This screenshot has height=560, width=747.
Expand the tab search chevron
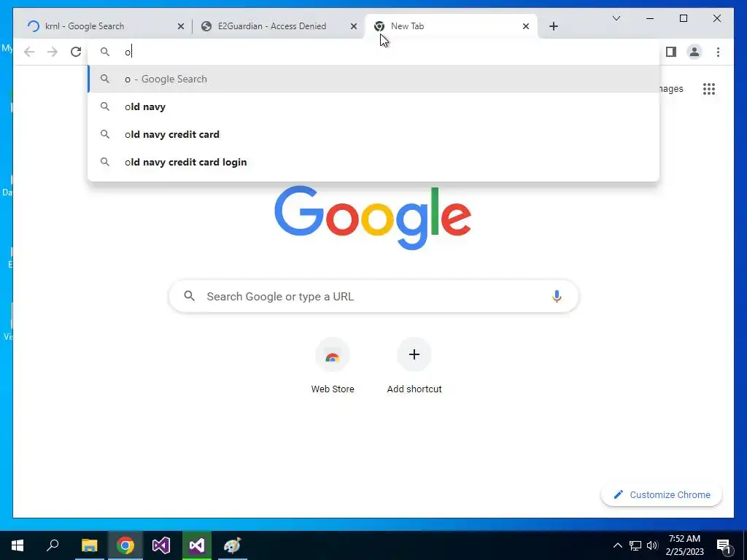pos(616,18)
